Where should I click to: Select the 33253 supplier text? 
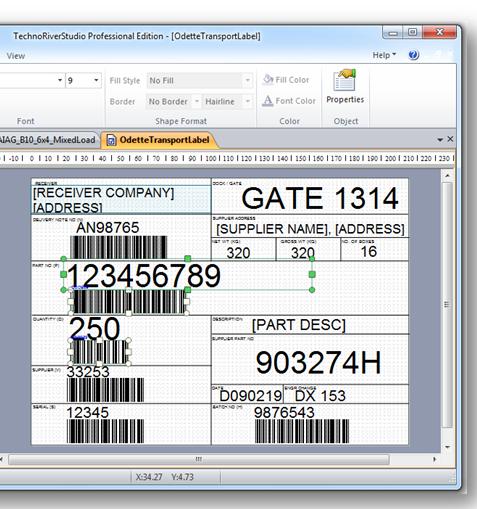click(x=88, y=372)
